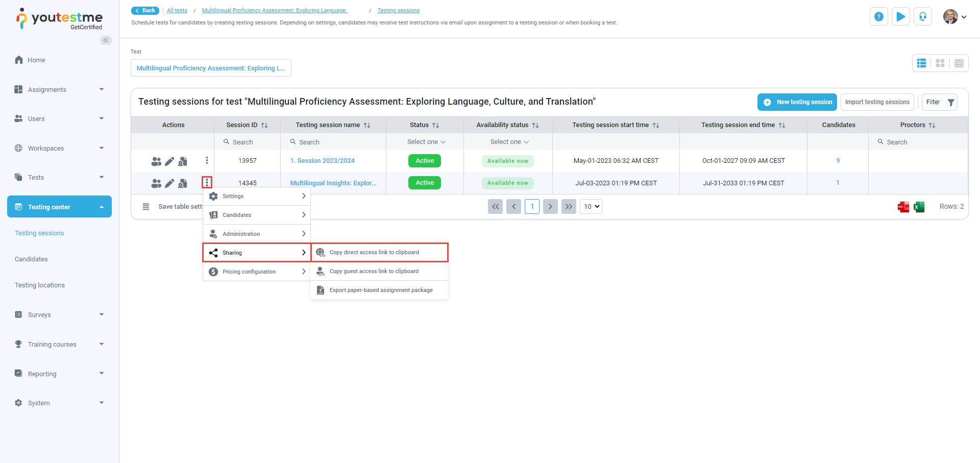Open rows per page dropdown
Screen dimensions: 980x463
point(591,207)
